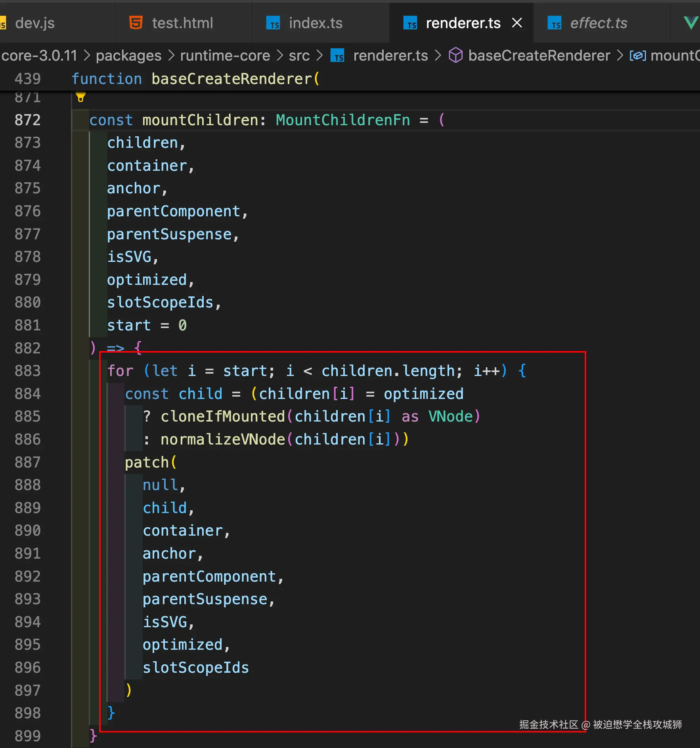Click the 'mountChildren' constant name
This screenshot has height=748, width=700.
pyautogui.click(x=201, y=120)
